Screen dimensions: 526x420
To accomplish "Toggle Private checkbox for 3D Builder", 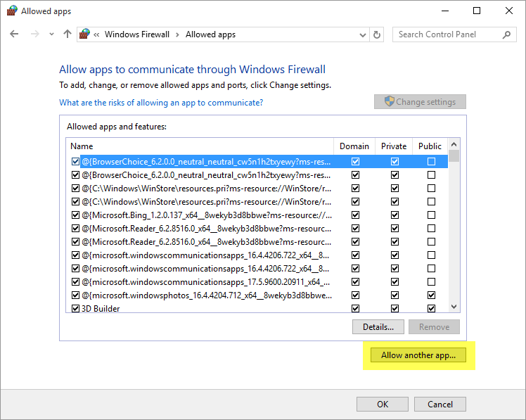I will 394,308.
